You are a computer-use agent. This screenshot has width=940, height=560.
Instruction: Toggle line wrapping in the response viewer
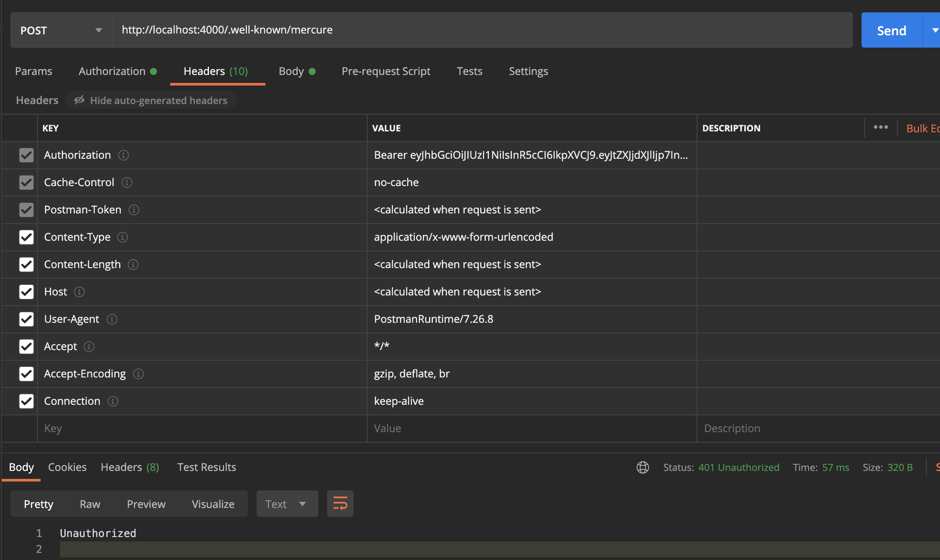(340, 503)
